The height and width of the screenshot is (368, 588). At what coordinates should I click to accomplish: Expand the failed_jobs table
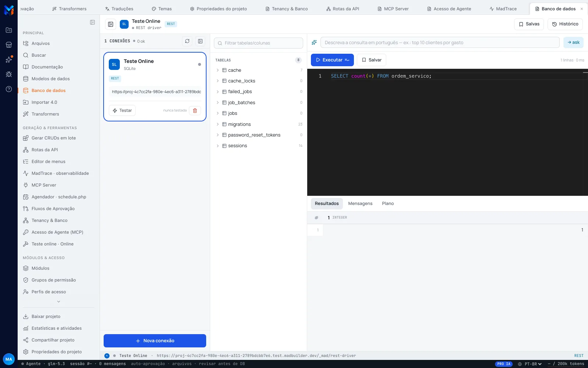click(218, 92)
